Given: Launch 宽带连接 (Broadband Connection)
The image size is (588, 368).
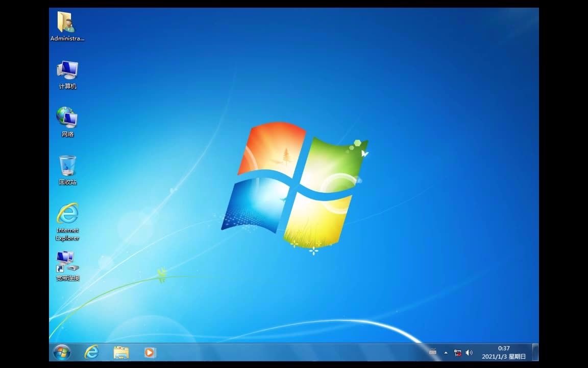Looking at the screenshot, I should click(x=65, y=261).
